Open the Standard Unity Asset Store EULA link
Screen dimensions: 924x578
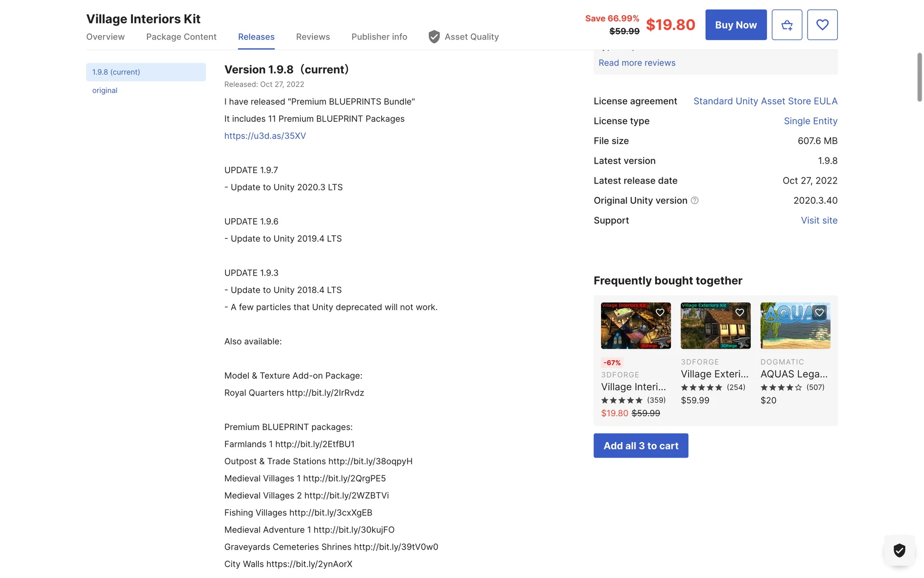tap(765, 101)
